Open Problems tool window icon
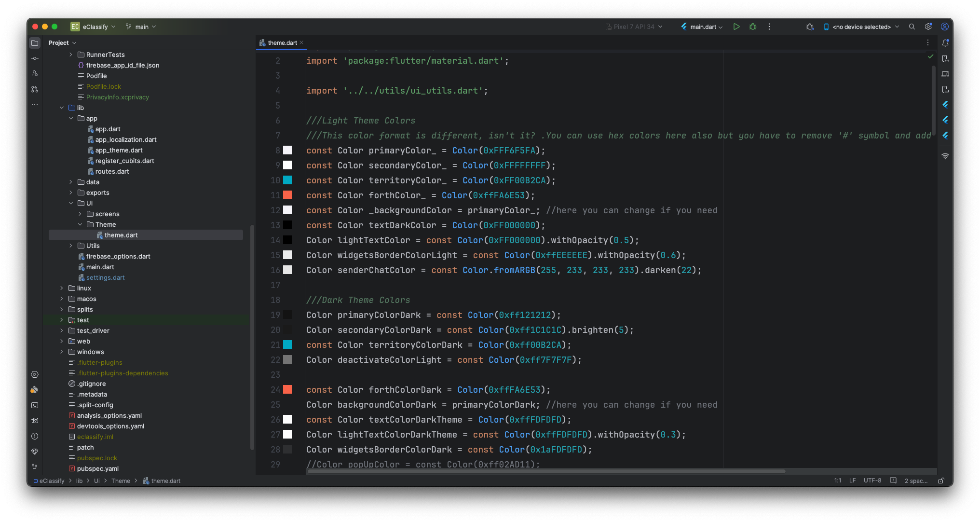This screenshot has height=522, width=980. [35, 436]
